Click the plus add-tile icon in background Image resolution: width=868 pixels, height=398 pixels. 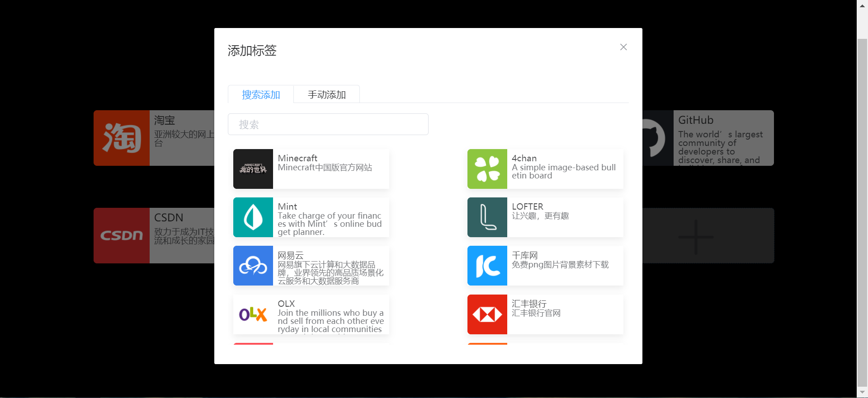[696, 237]
